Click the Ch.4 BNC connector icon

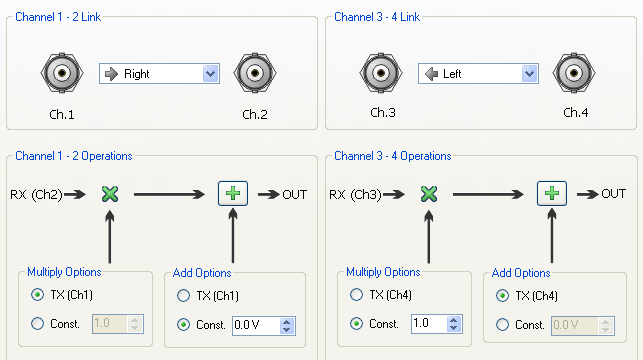click(574, 73)
